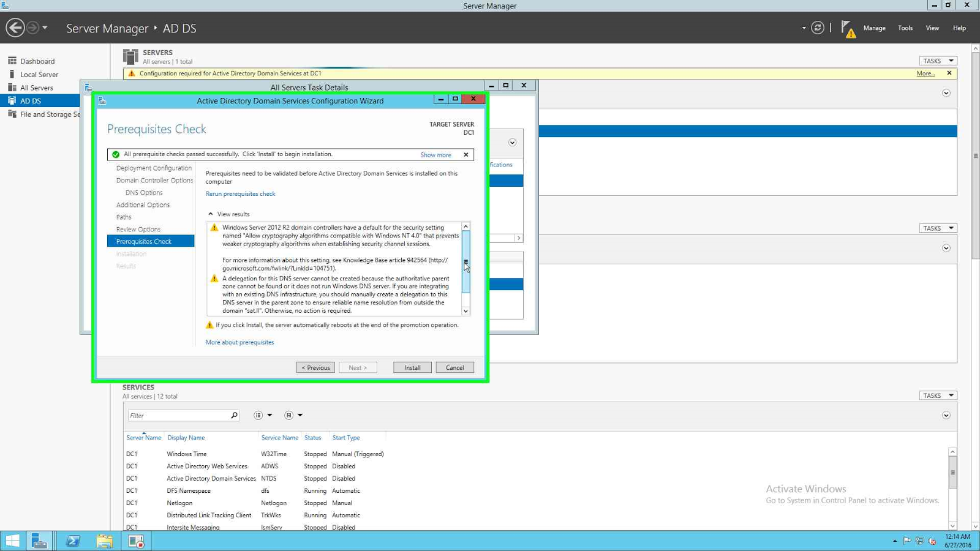The height and width of the screenshot is (551, 980).
Task: Select the Netlogon service row
Action: pos(535,503)
